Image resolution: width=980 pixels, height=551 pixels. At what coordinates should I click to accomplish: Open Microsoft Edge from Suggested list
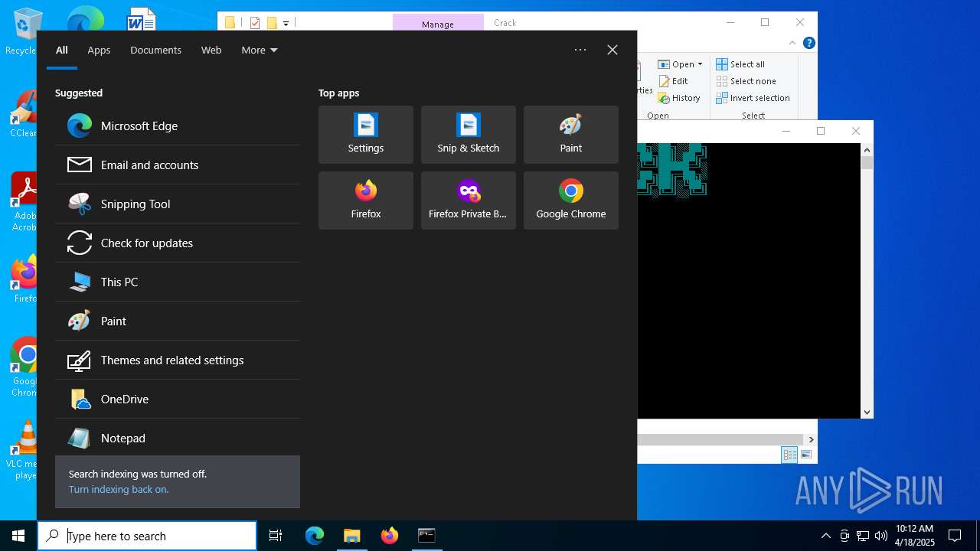177,126
